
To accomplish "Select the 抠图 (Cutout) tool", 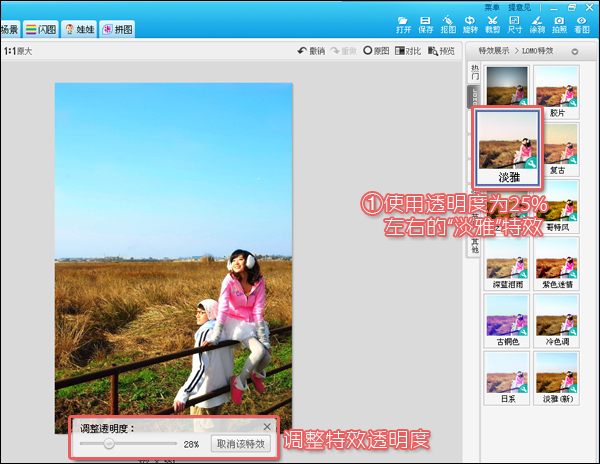I will 448,24.
